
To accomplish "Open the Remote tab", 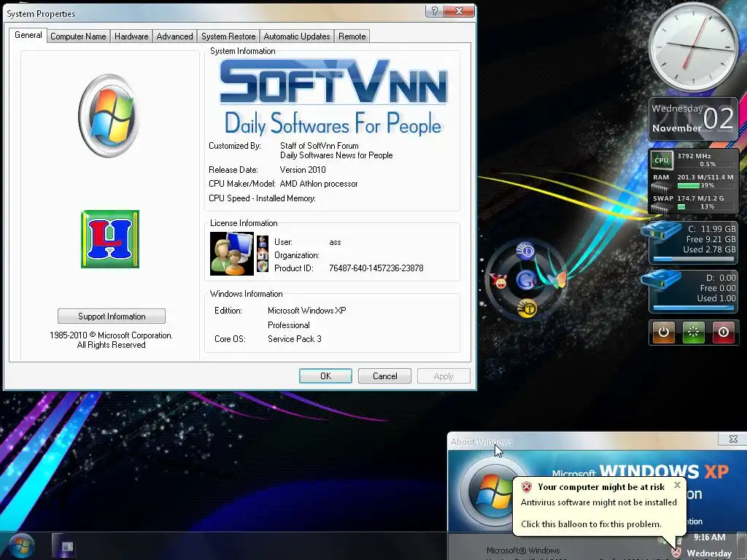I will 352,36.
